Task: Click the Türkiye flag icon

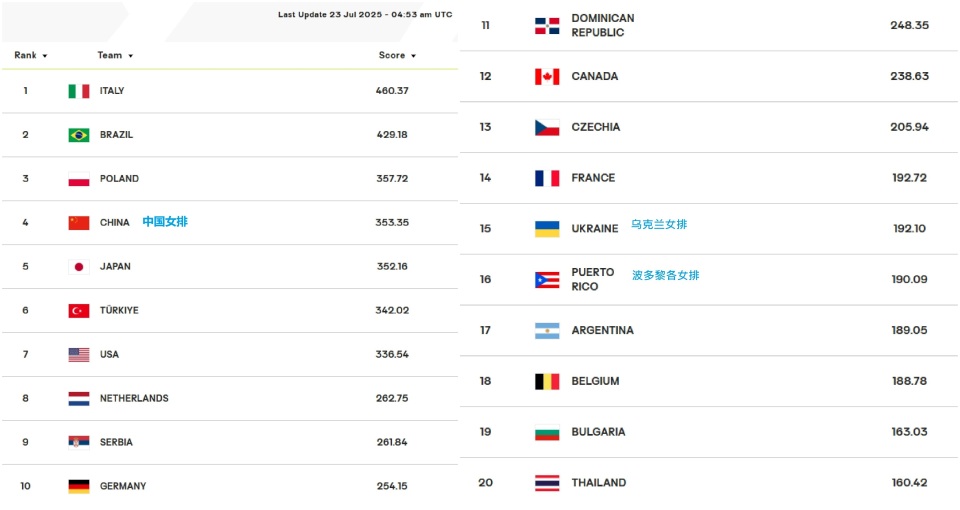Action: [x=79, y=311]
